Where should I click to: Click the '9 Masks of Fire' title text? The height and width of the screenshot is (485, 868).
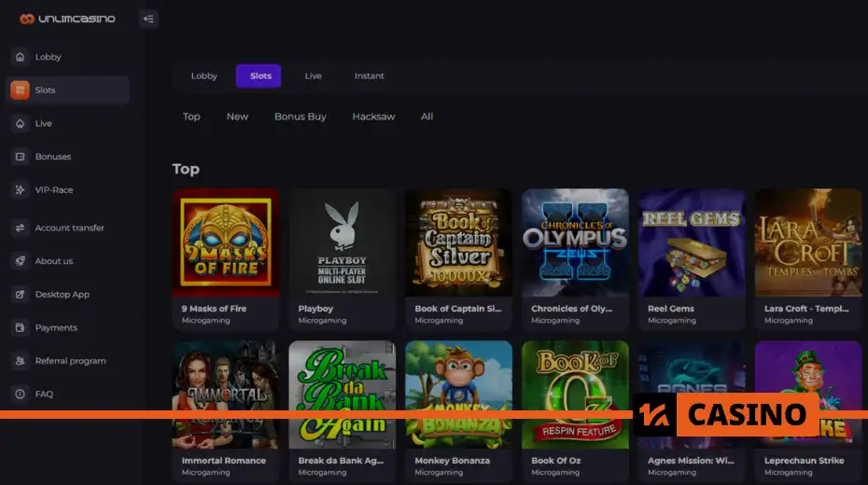[x=215, y=309]
